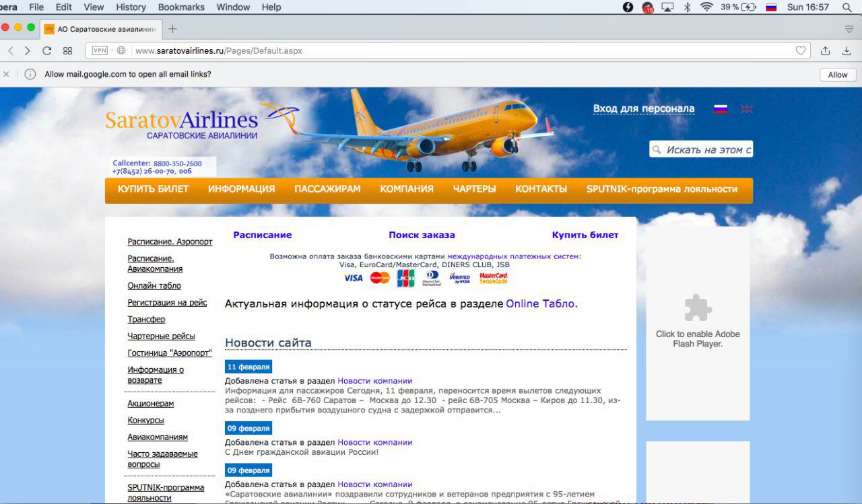This screenshot has height=504, width=862.
Task: Toggle the VPN badge in address bar
Action: 100,50
